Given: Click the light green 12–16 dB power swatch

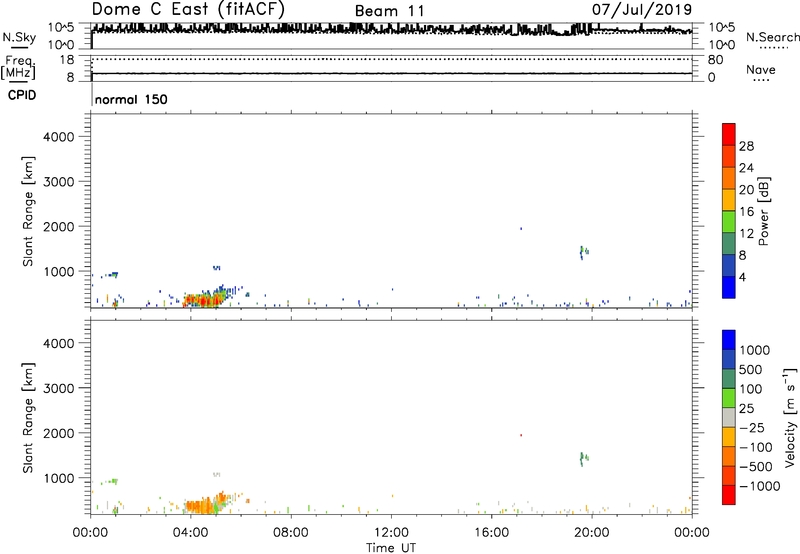Looking at the screenshot, I should point(729,222).
